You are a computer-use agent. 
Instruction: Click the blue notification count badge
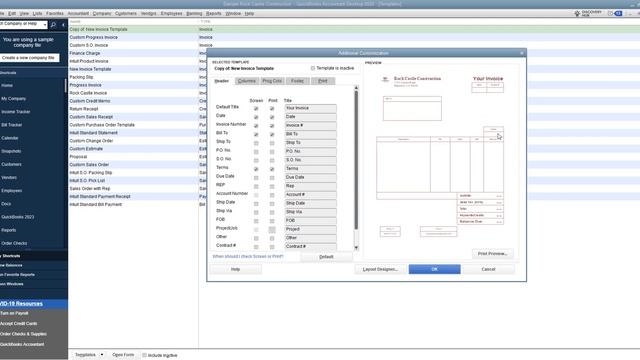click(x=618, y=13)
